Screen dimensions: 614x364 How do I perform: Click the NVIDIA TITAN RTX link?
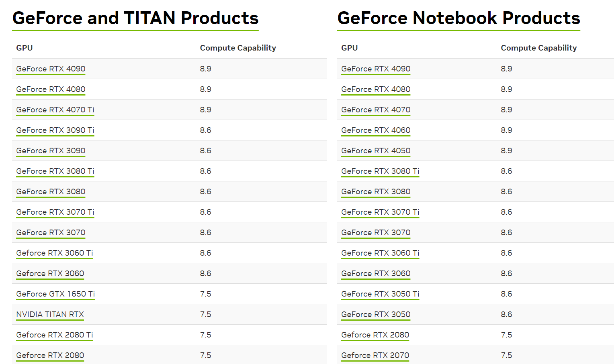[50, 314]
